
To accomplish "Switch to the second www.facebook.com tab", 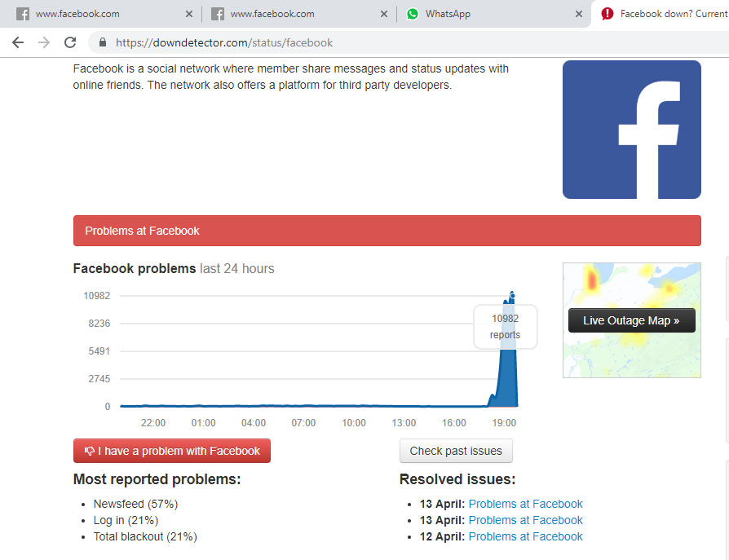I will pyautogui.click(x=299, y=14).
